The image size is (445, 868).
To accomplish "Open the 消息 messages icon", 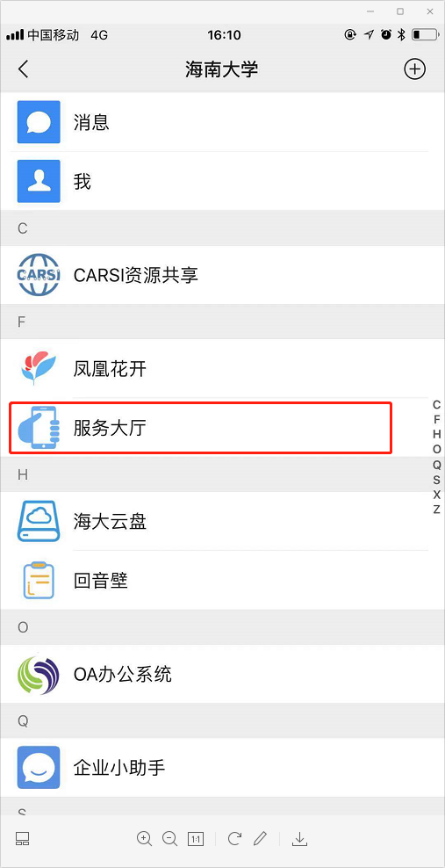I will coord(39,122).
